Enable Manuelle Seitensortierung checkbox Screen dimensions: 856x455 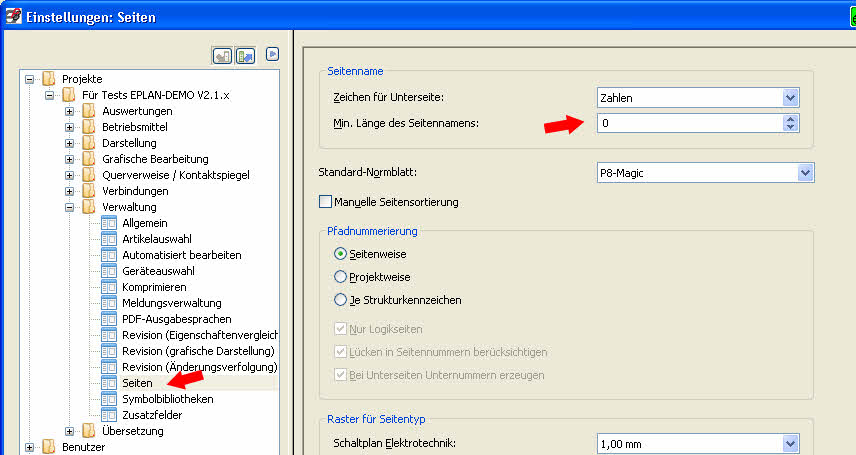coord(325,202)
